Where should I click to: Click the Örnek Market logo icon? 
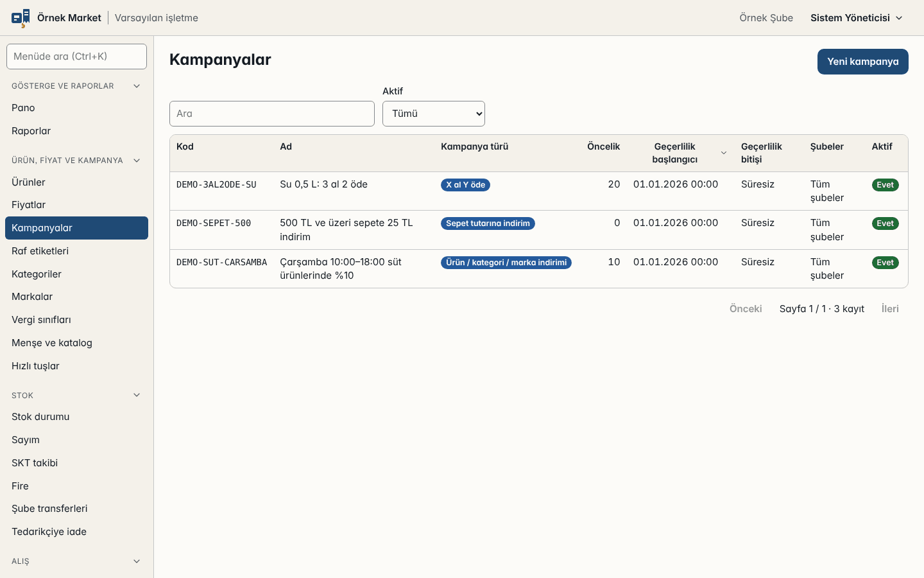point(21,18)
